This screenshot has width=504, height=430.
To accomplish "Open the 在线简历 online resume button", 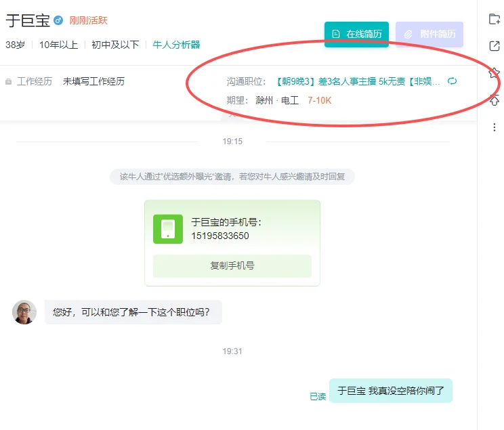I will pos(356,34).
